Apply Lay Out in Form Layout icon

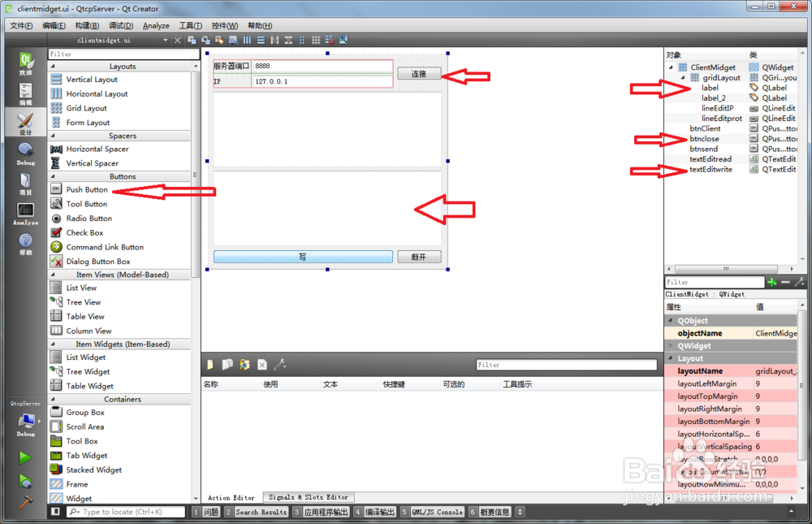[x=302, y=41]
